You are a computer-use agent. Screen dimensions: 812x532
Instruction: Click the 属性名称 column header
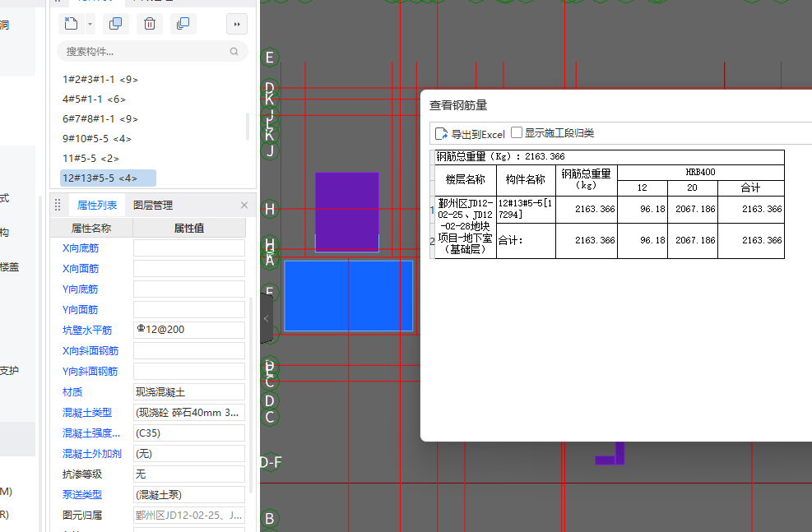(91, 229)
